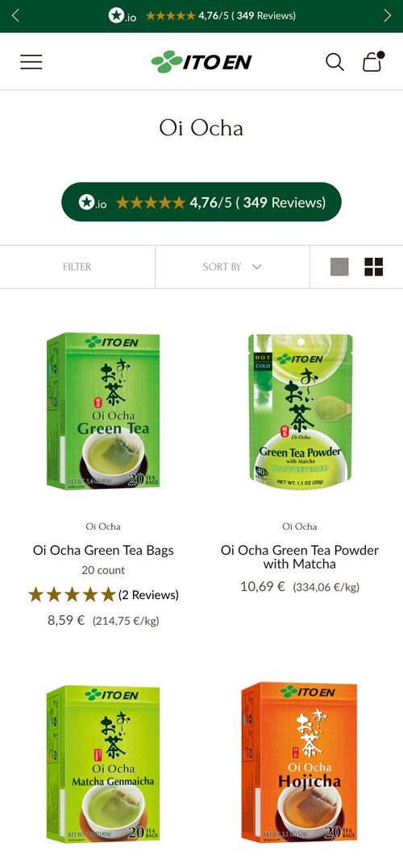Click the five-star rating under Green Tea Bags
The image size is (403, 868).
[72, 595]
